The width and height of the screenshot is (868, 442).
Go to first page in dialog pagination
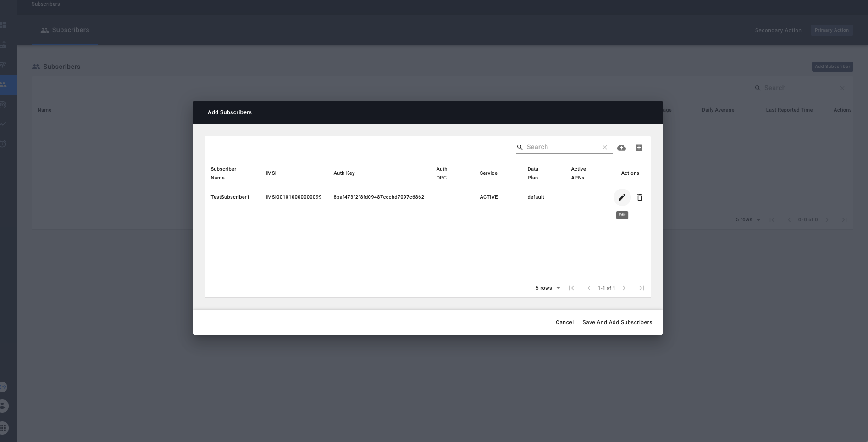coord(571,288)
